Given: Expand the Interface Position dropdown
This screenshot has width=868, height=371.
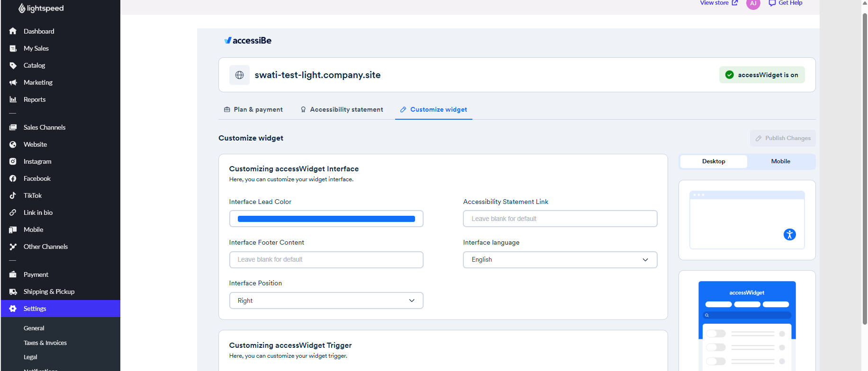Looking at the screenshot, I should pos(326,300).
